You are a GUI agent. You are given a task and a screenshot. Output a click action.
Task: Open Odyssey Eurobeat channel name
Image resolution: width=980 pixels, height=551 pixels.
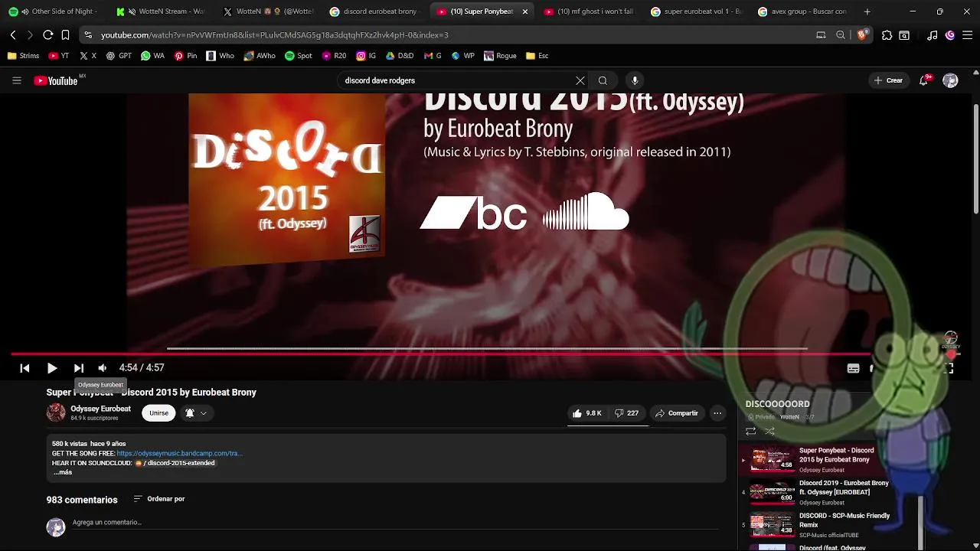[100, 409]
